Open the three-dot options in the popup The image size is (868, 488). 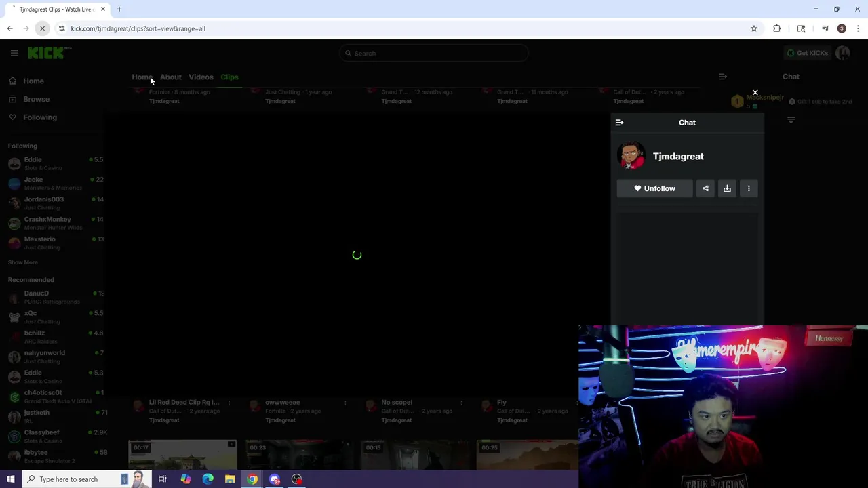(749, 188)
